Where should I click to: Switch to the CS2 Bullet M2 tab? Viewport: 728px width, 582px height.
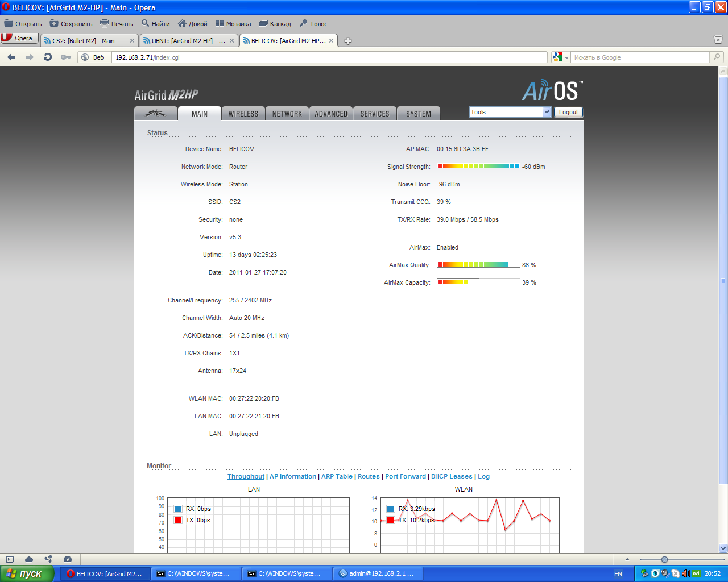(x=89, y=41)
